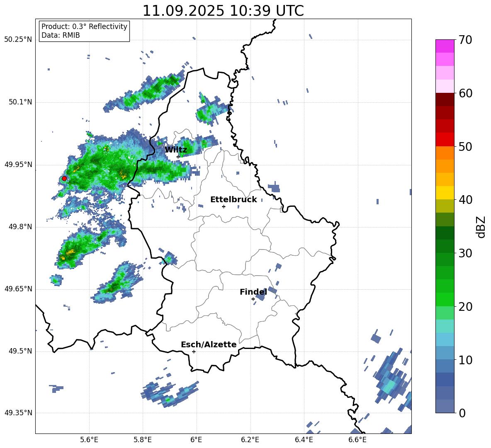
Task: Click the 70 value on the colorbar
Action: pos(465,40)
